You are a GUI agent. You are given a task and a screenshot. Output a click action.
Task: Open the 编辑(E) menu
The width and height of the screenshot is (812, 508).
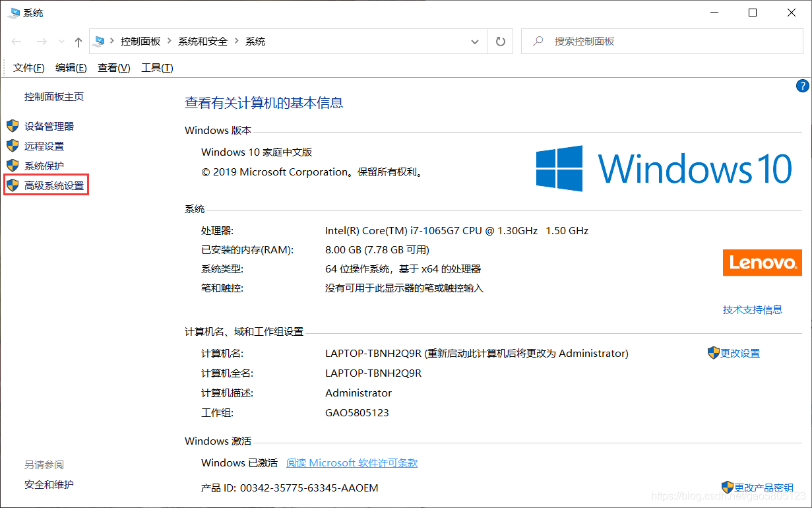tap(71, 68)
